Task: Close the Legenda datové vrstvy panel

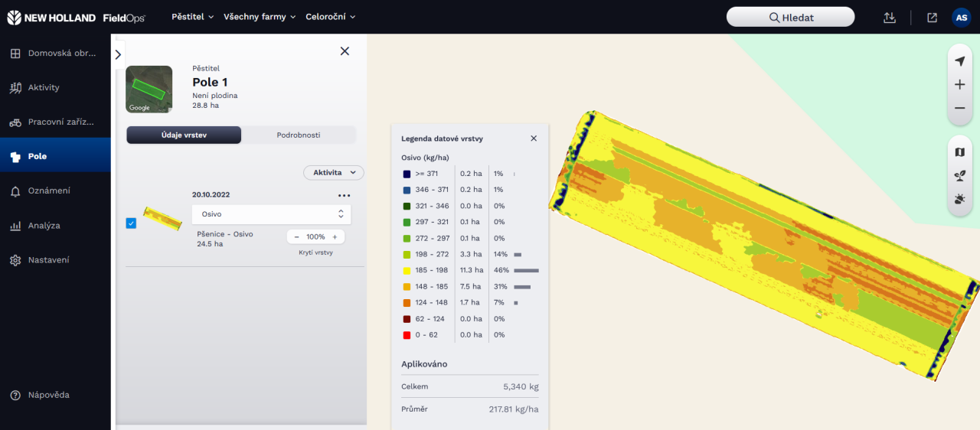Action: [x=534, y=138]
